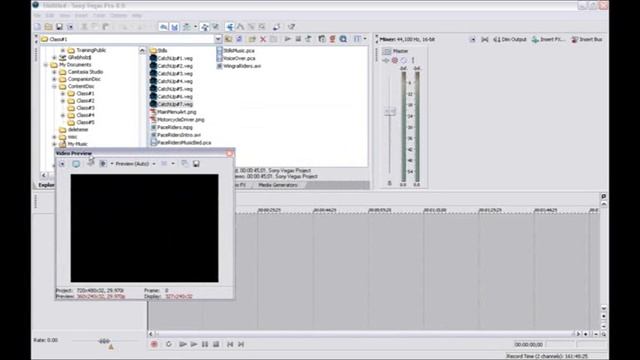This screenshot has width=640, height=360.
Task: Open the File menu
Action: click(x=37, y=16)
